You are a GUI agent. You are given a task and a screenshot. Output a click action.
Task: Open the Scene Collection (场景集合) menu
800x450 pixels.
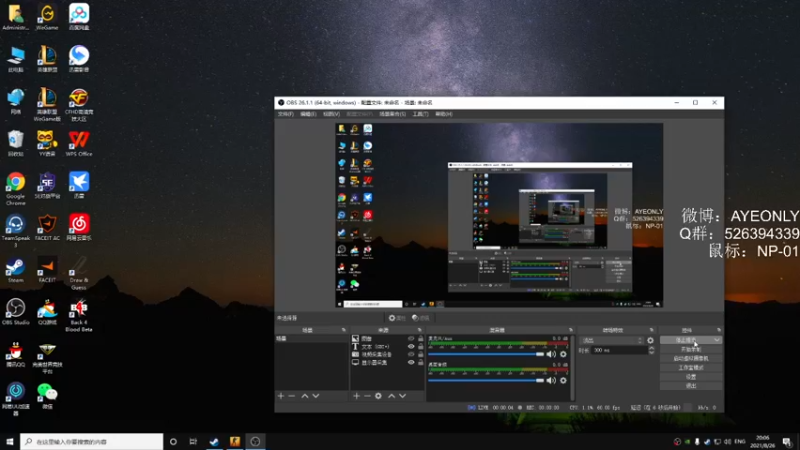[x=392, y=114]
